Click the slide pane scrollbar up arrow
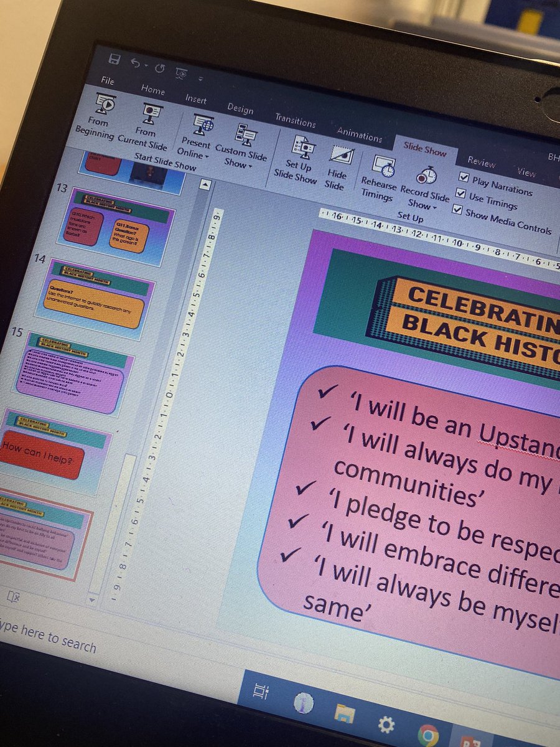Viewport: 560px width, 747px height. (x=204, y=184)
